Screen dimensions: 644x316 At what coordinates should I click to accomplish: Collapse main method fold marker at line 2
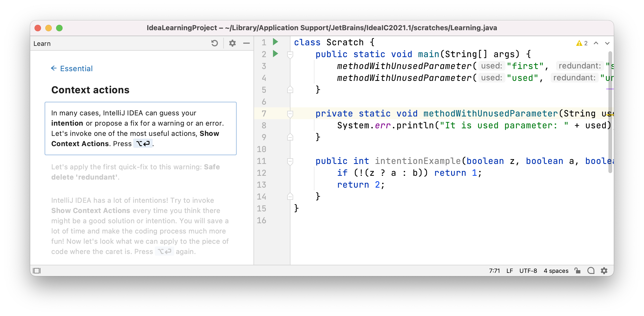tap(290, 55)
